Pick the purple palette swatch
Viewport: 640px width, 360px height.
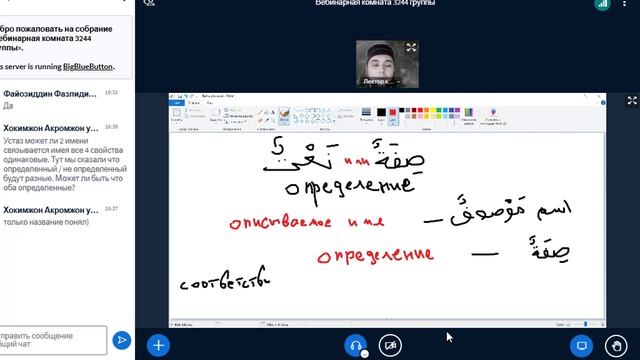458,110
